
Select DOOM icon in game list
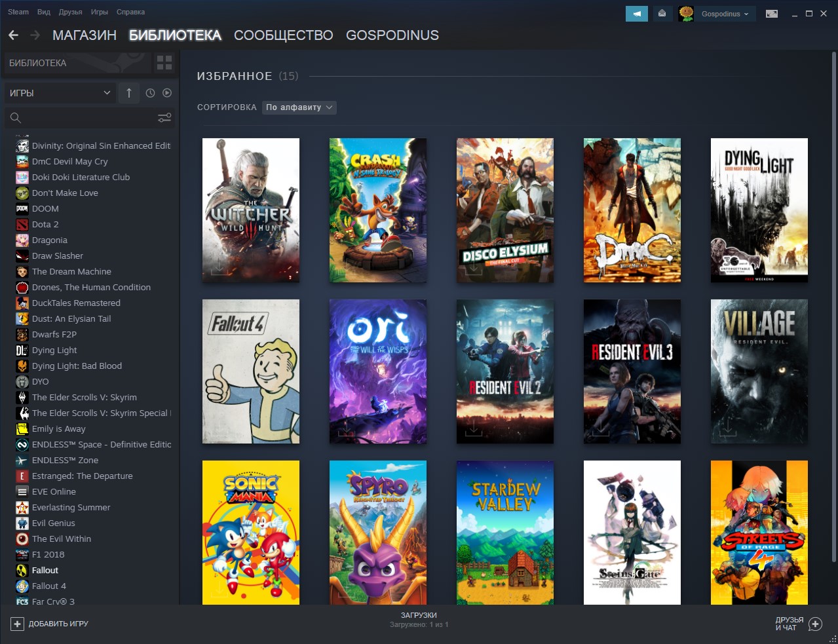(x=22, y=208)
